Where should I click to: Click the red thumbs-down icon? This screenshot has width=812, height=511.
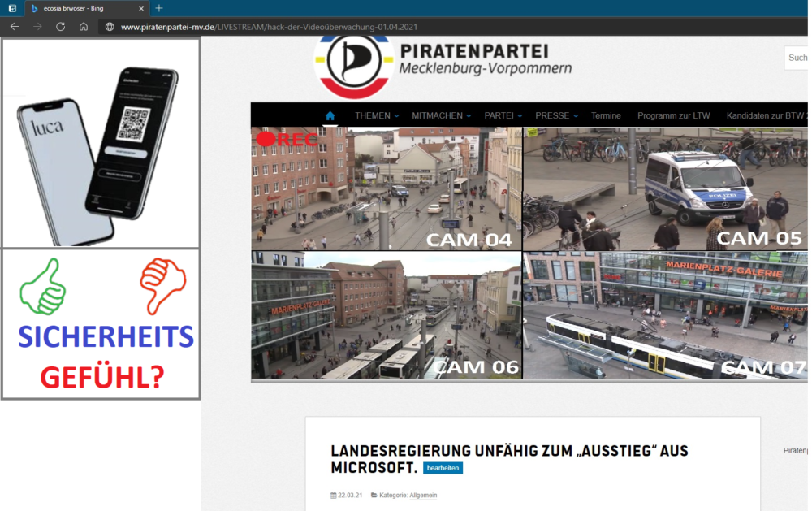(x=163, y=286)
